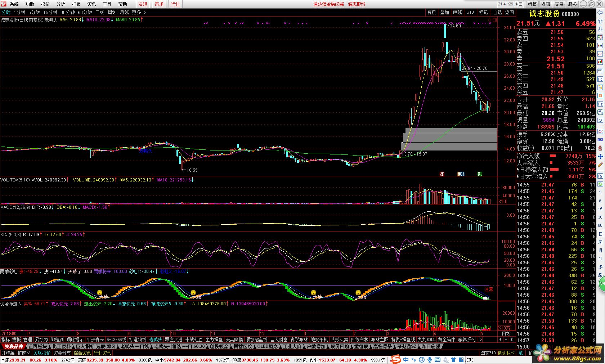
Task: Click the down arrow icon in right sidebar
Action: (600, 29)
